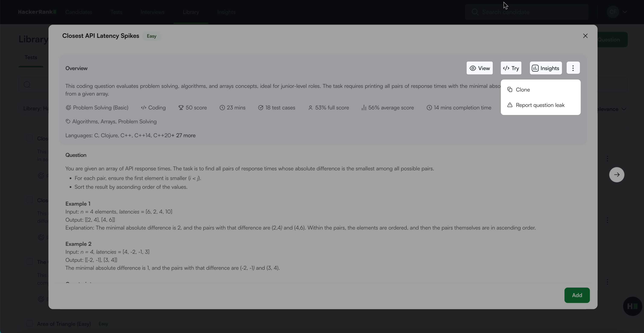Select Report question leak menu entry

click(540, 105)
